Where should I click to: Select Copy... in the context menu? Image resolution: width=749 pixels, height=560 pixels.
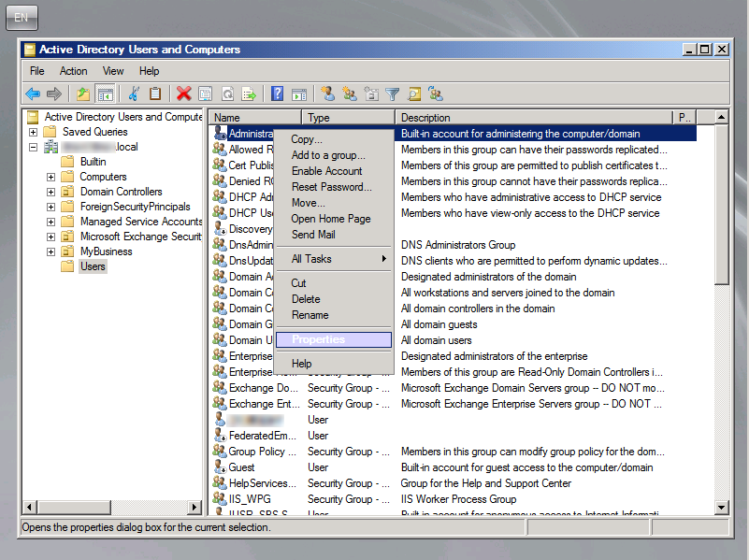(x=334, y=139)
